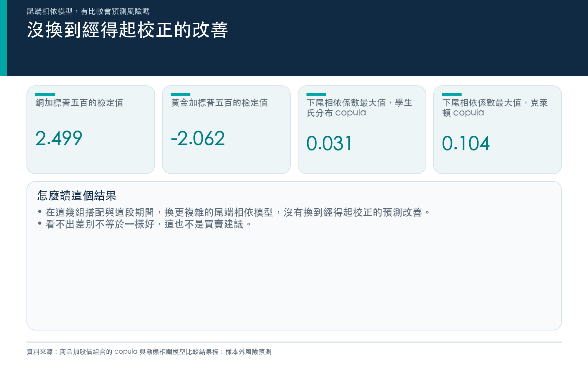
Task: Select the subtitle 尾端相依模型，有比較會預測風險嗎
Action: click(88, 11)
